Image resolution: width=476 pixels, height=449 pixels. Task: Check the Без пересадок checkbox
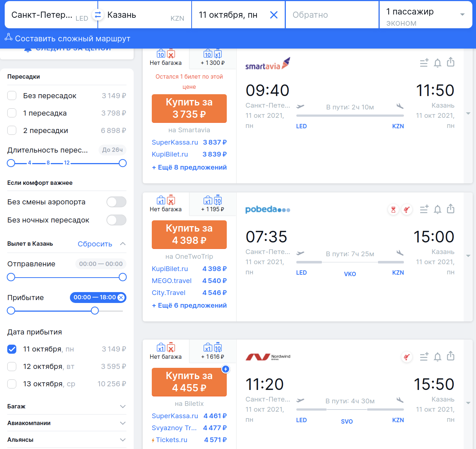tap(12, 96)
